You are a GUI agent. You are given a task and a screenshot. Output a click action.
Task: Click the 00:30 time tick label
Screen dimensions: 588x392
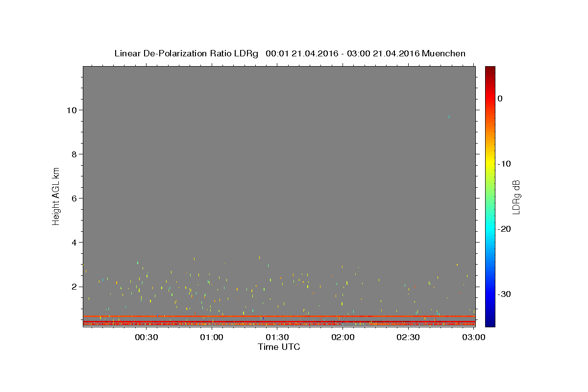coord(146,337)
